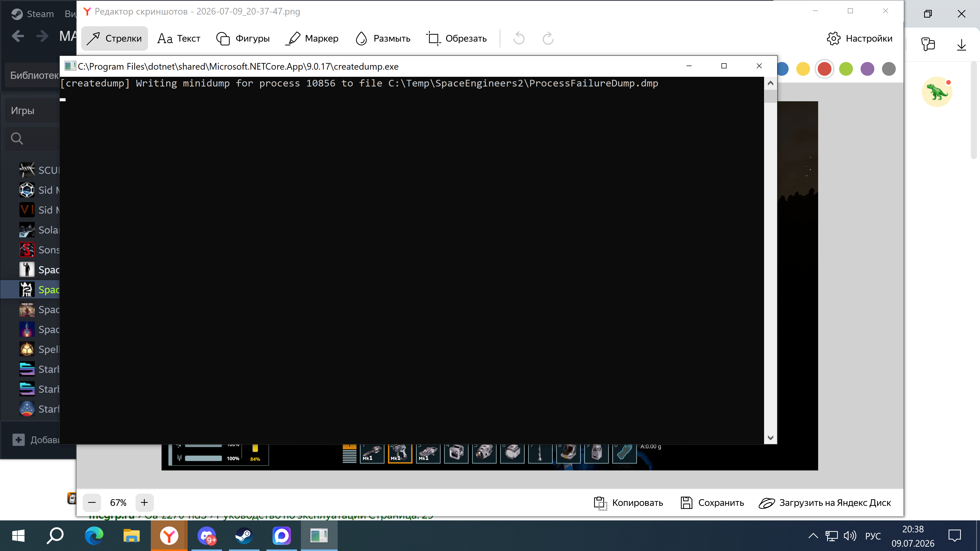This screenshot has height=551, width=980.
Task: Open the blue-purple messenger taskbar icon
Action: click(281, 536)
